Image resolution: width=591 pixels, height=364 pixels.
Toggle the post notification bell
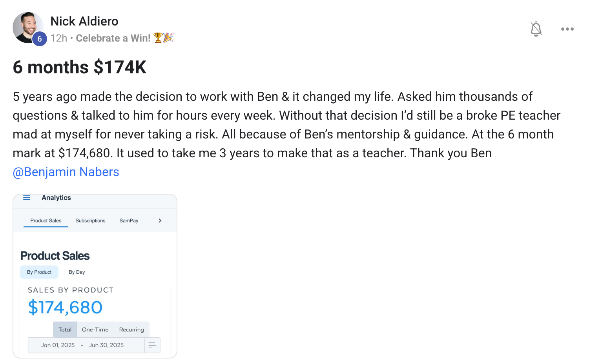(536, 29)
